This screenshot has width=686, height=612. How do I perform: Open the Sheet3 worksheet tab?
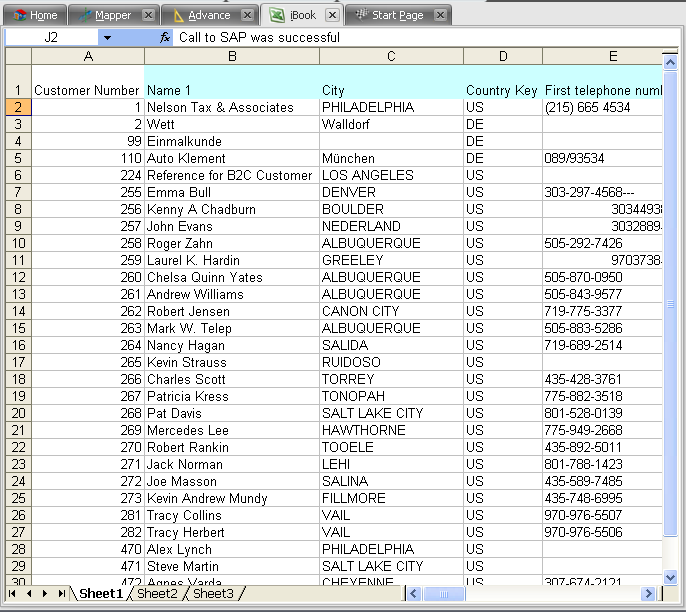[x=213, y=594]
